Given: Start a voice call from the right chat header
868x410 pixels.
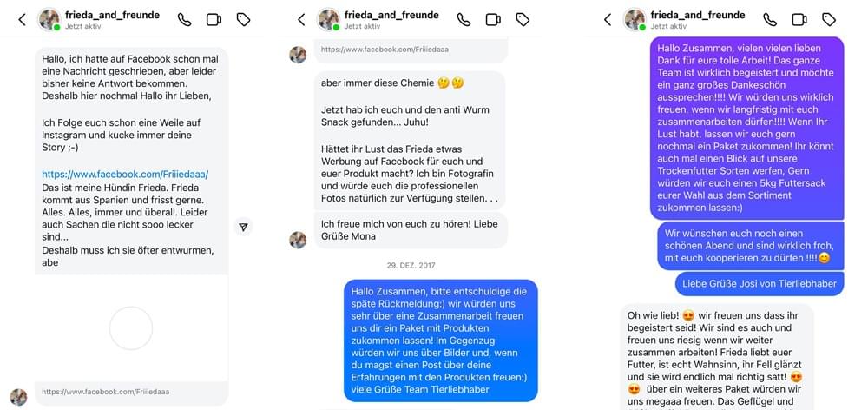Looking at the screenshot, I should tap(769, 20).
